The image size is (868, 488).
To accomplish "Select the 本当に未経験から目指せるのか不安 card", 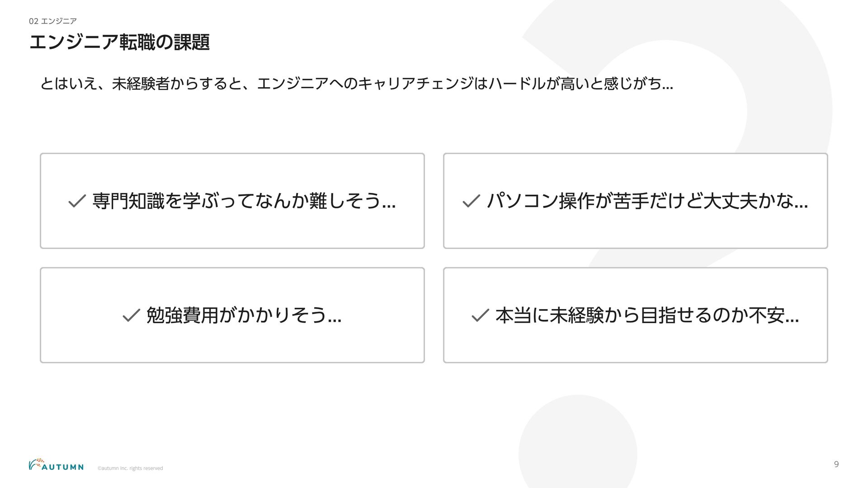I will pos(636,315).
